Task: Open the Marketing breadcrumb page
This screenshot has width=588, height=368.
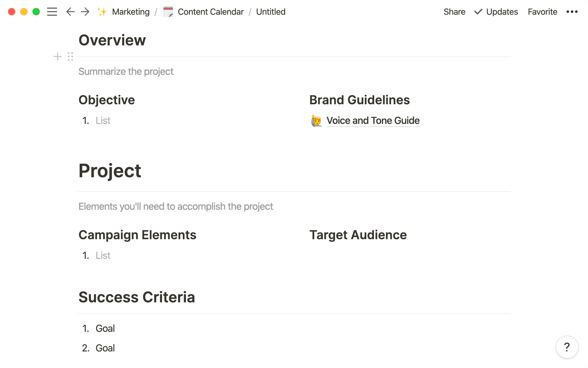Action: click(131, 12)
